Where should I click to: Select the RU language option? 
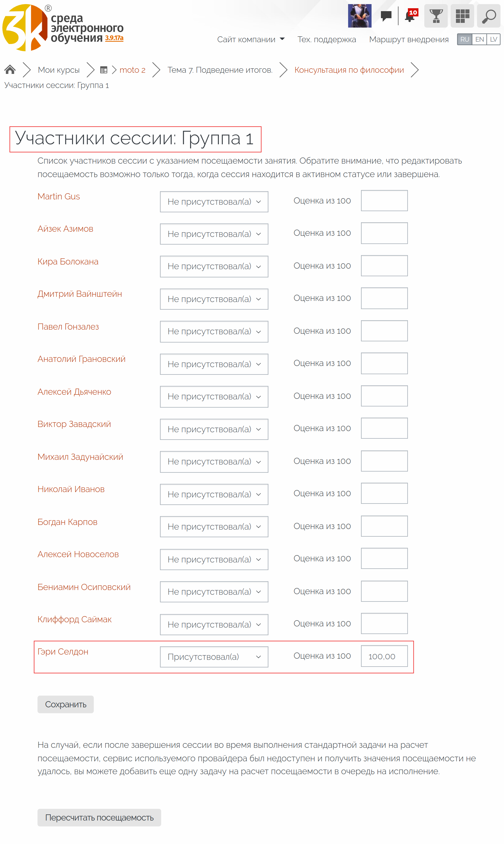tap(464, 39)
